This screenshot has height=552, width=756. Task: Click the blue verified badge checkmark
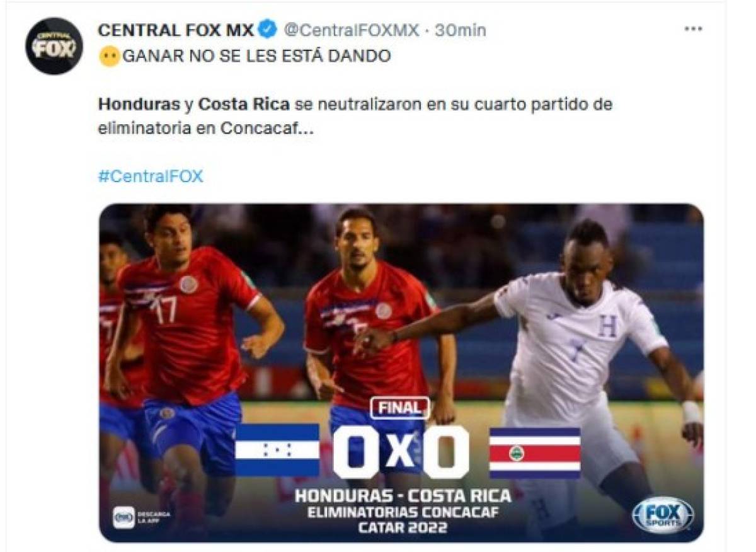coord(268,27)
